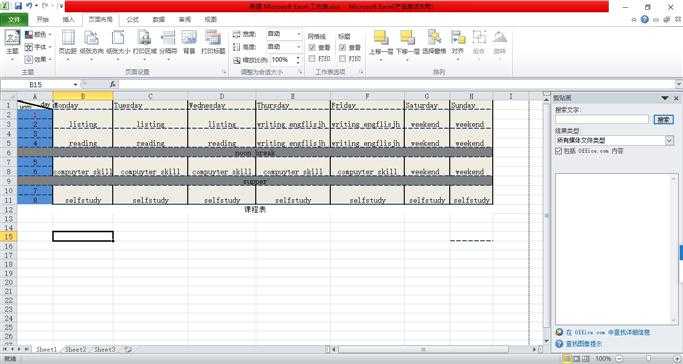The width and height of the screenshot is (683, 364).
Task: Open the Print Titles (打印标题) dialog
Action: tap(213, 43)
